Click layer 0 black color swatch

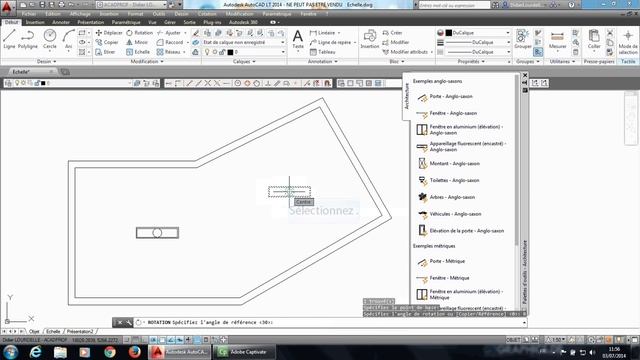pyautogui.click(x=230, y=52)
